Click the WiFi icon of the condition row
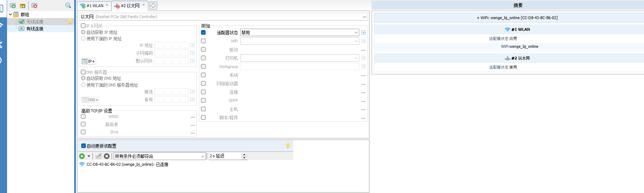Viewport: 644px width, 193px height. [x=82, y=164]
